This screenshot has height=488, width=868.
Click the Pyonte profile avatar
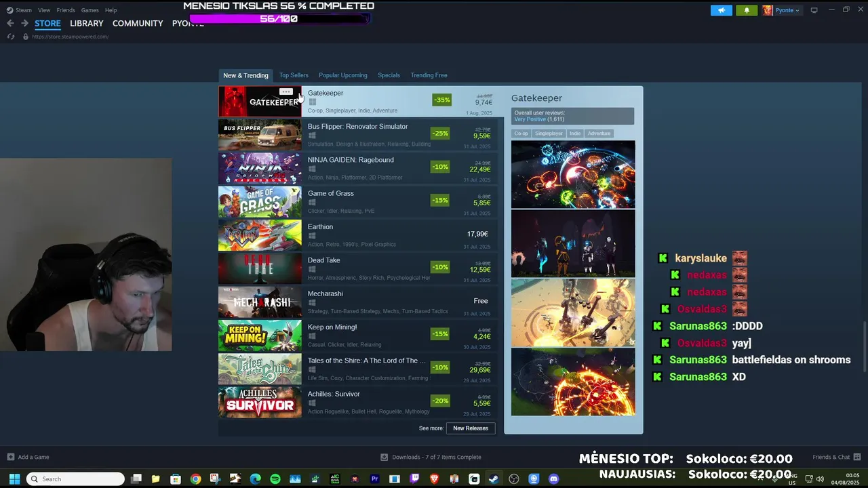pyautogui.click(x=768, y=10)
